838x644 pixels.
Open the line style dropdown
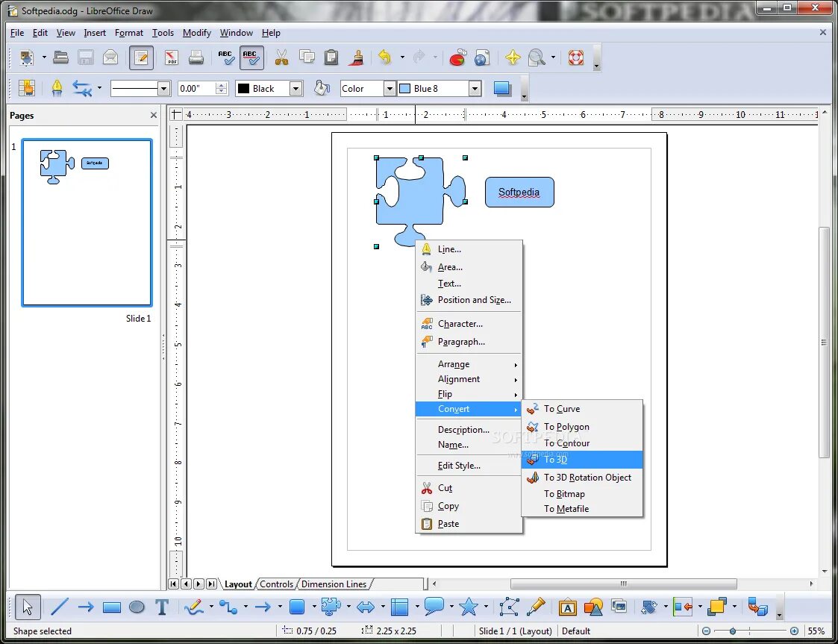point(164,89)
